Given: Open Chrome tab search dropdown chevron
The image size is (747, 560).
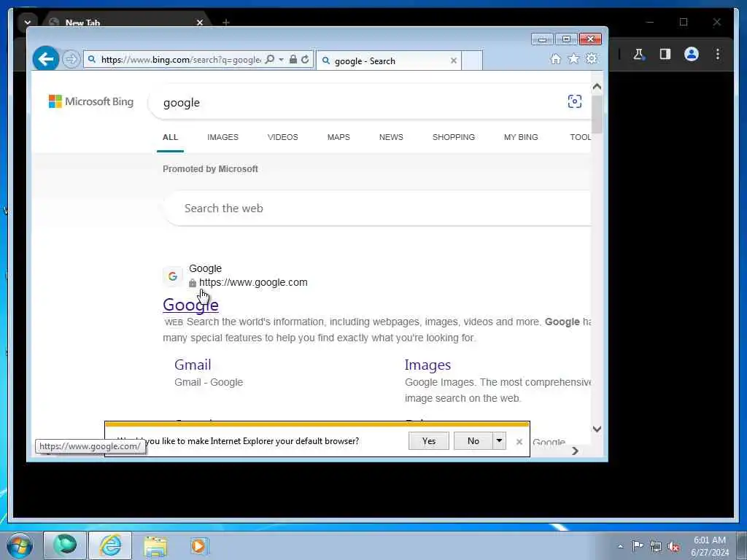Looking at the screenshot, I should tap(27, 23).
